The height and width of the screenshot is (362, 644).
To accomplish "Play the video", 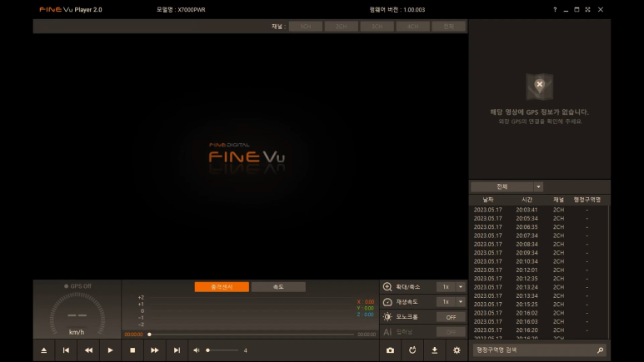I will (x=110, y=350).
